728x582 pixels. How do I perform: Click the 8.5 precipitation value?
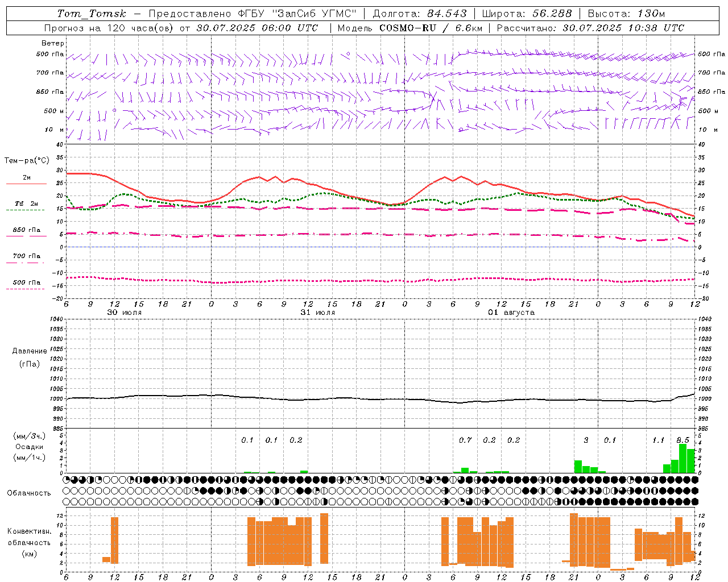coord(682,440)
